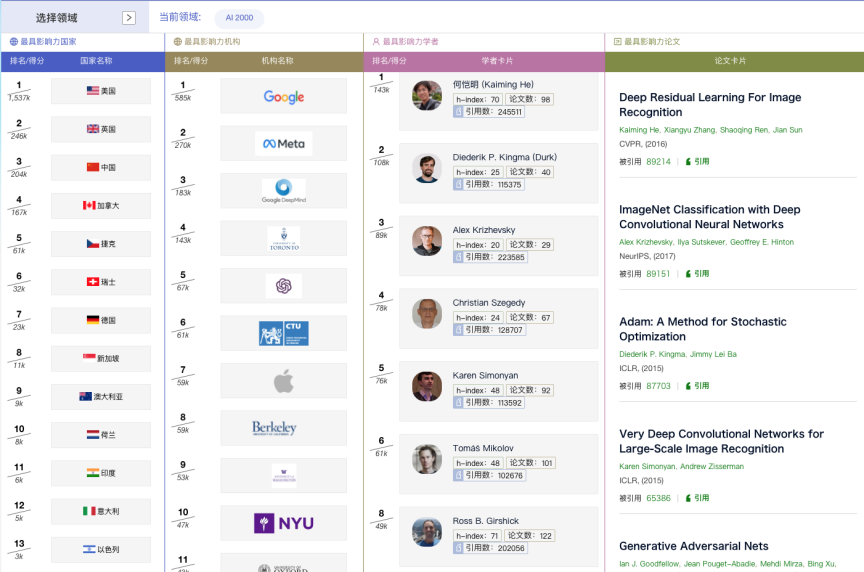Click 引用 for the ImageNet Classification paper

point(698,273)
